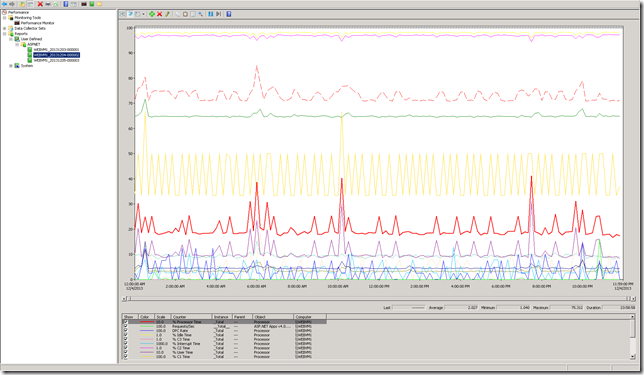The width and height of the screenshot is (644, 375).
Task: Select Performance Monitor in the tree
Action: coord(38,23)
